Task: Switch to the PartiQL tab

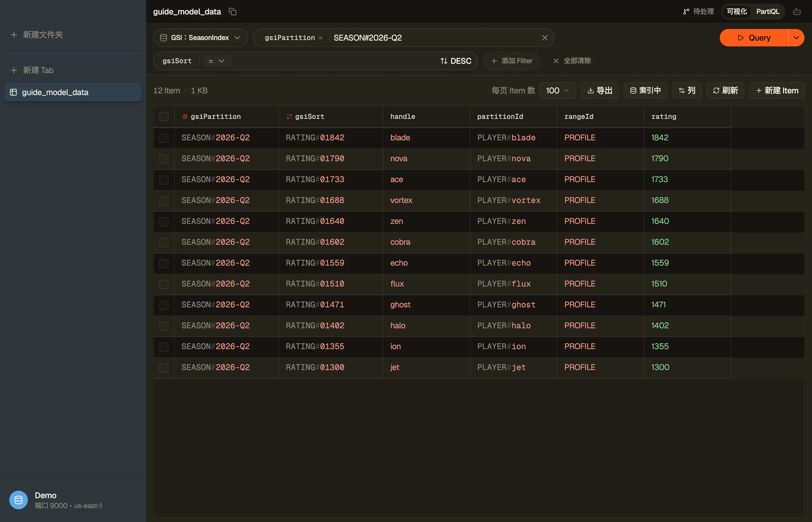Action: click(x=768, y=12)
